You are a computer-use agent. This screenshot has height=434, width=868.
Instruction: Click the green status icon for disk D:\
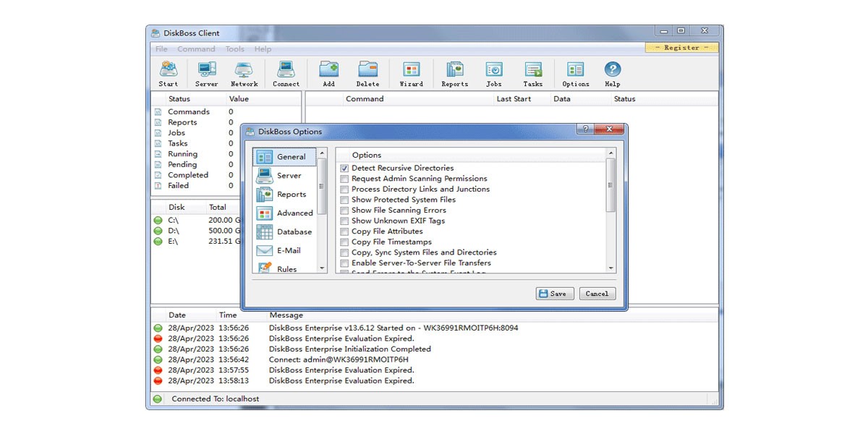tap(158, 231)
